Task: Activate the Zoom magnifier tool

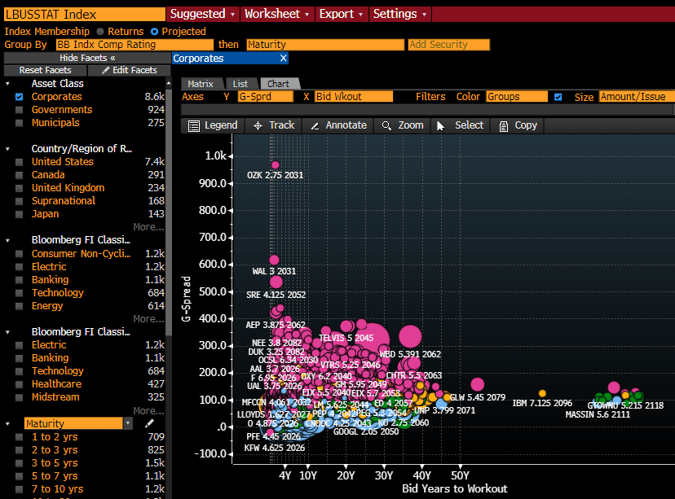Action: (x=386, y=126)
